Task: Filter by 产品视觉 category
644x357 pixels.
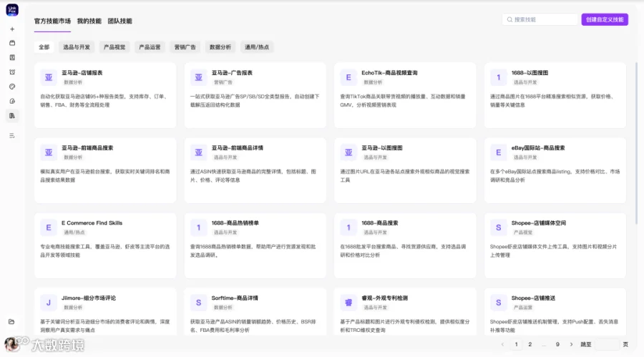Action: (x=114, y=47)
